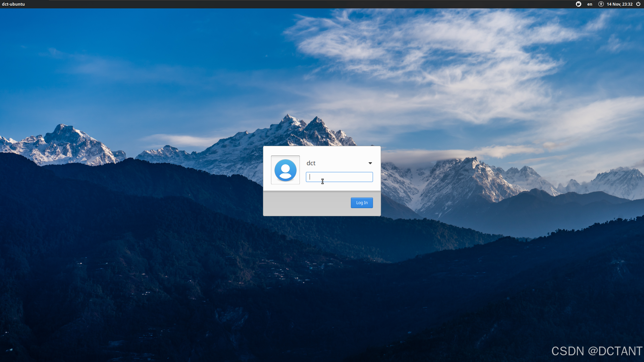Image resolution: width=644 pixels, height=362 pixels.
Task: Expand the user list dropdown arrow
Action: 370,163
